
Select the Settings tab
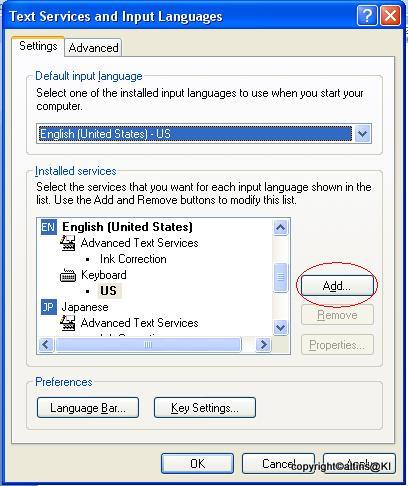(x=38, y=46)
